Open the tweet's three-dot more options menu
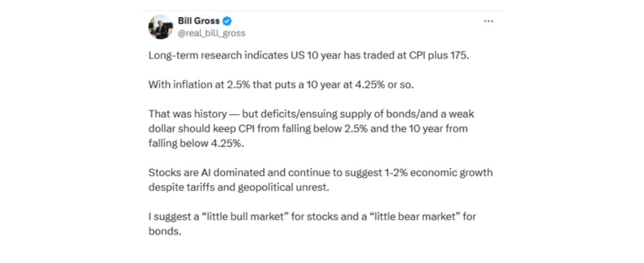This screenshot has height=263, width=644. pyautogui.click(x=488, y=21)
